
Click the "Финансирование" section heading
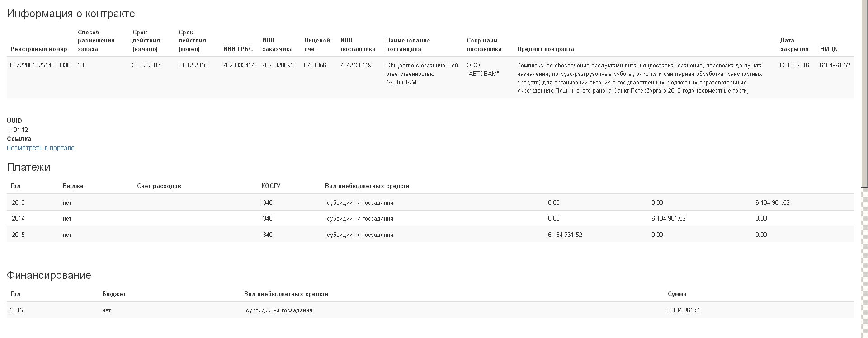49,275
